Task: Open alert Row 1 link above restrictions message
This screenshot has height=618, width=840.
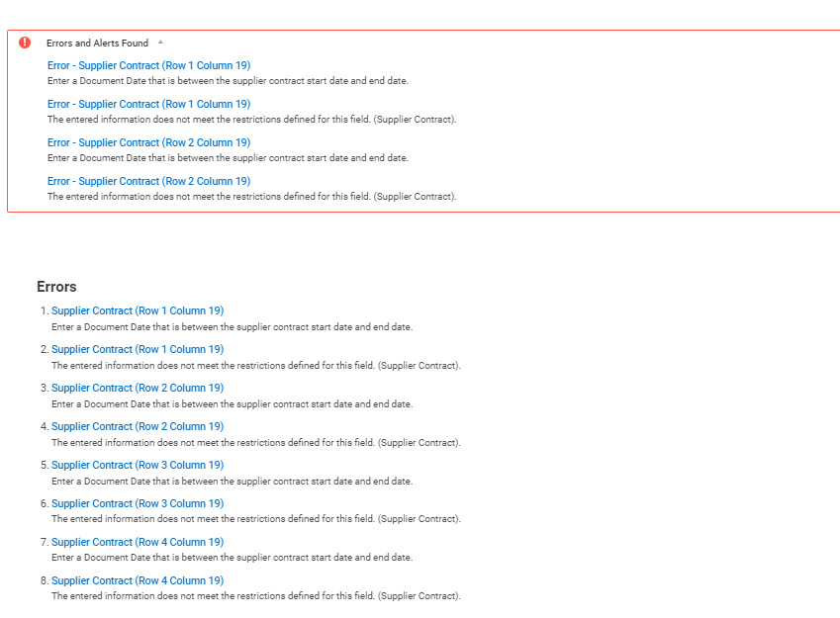Action: click(x=149, y=104)
